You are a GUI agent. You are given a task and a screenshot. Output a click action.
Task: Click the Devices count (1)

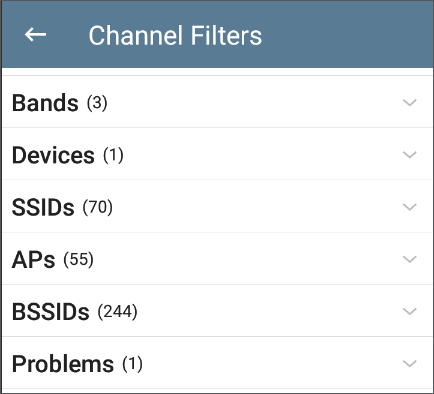(x=113, y=155)
